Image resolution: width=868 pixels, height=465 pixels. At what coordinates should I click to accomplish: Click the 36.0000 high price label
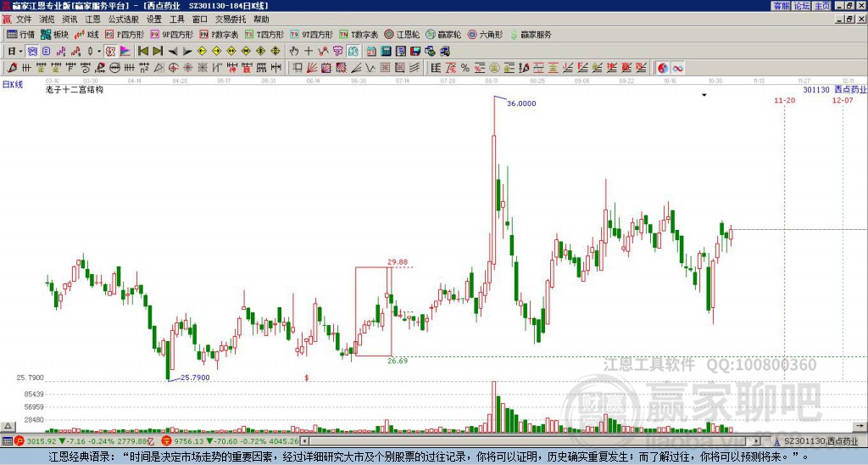tap(521, 103)
